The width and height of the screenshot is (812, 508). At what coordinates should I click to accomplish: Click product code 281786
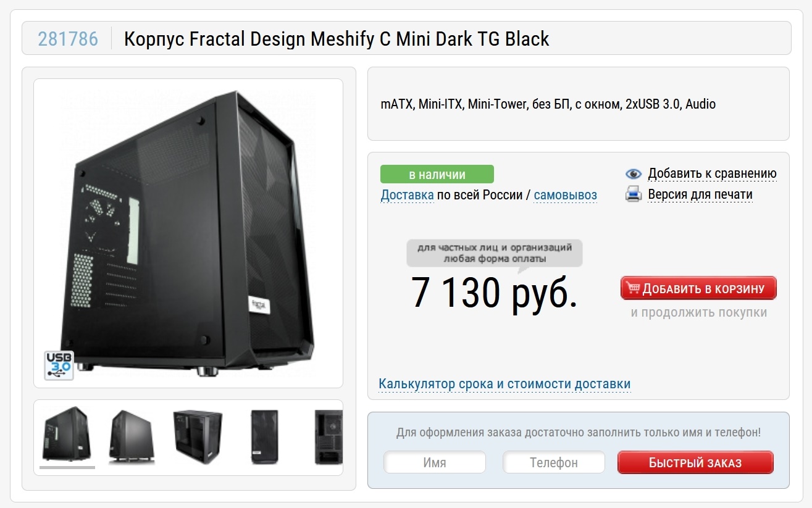(68, 39)
